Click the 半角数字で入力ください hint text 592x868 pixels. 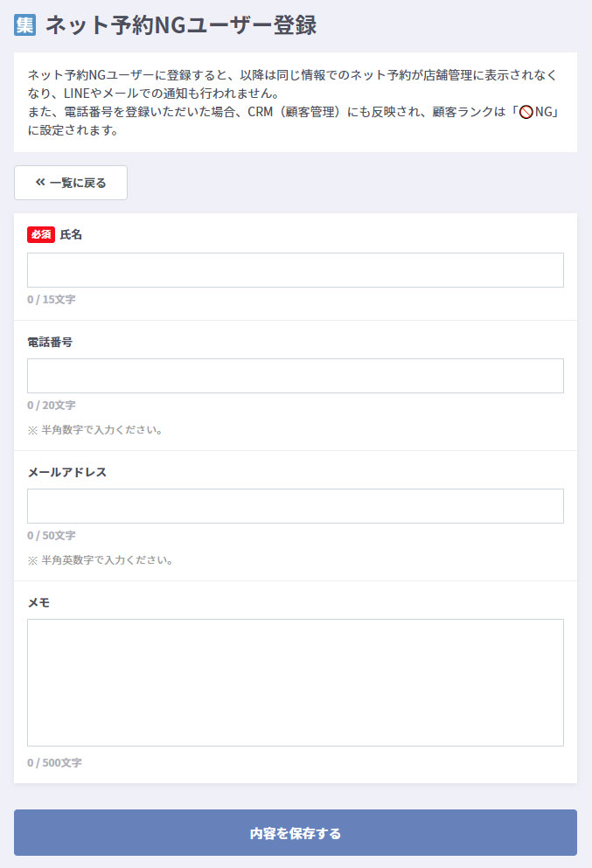click(95, 429)
